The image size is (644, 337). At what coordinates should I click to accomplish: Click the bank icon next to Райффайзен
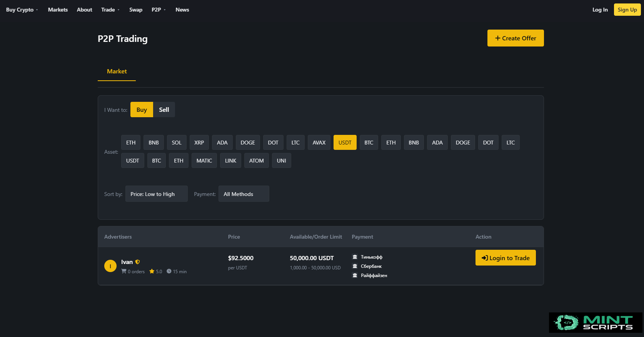355,276
